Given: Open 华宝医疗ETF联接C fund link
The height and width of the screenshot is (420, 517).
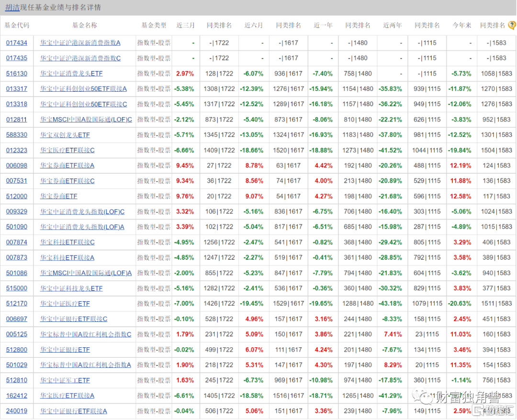Looking at the screenshot, I should pos(67,150).
